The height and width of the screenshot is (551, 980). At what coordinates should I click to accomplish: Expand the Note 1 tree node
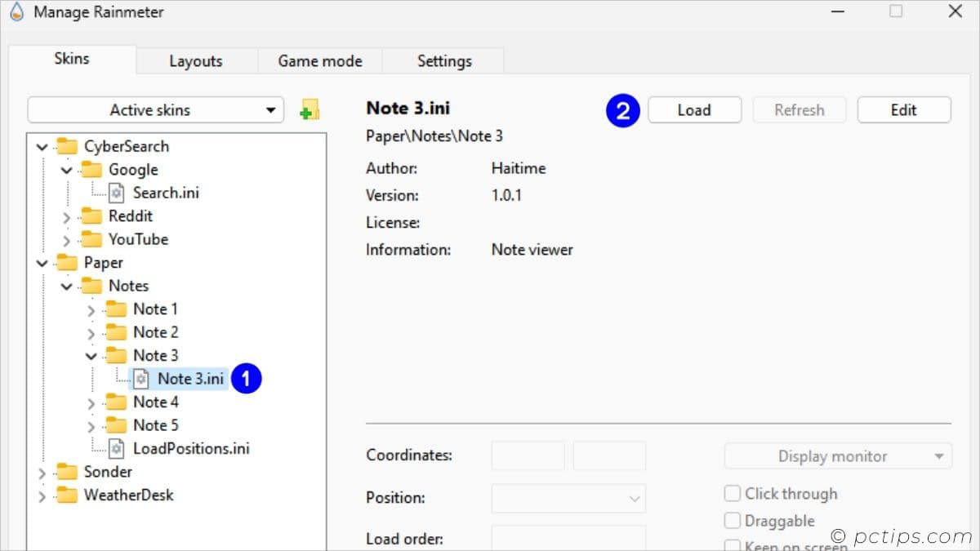[91, 310]
